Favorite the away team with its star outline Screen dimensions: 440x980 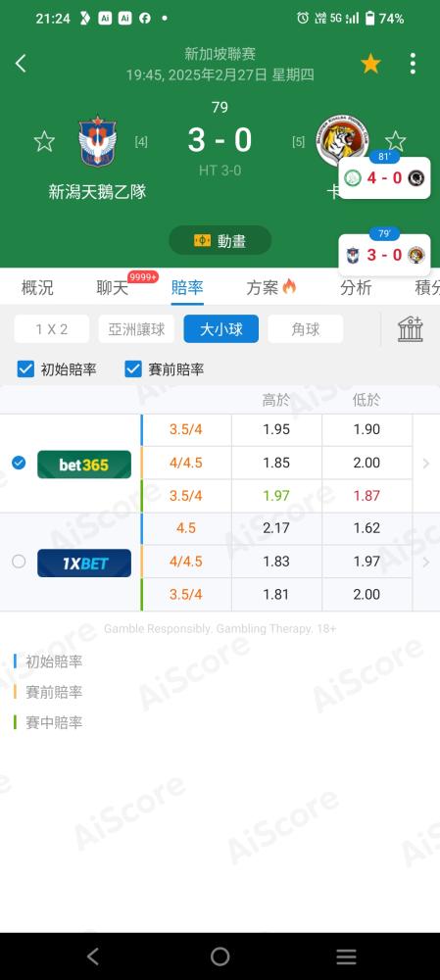(x=396, y=140)
